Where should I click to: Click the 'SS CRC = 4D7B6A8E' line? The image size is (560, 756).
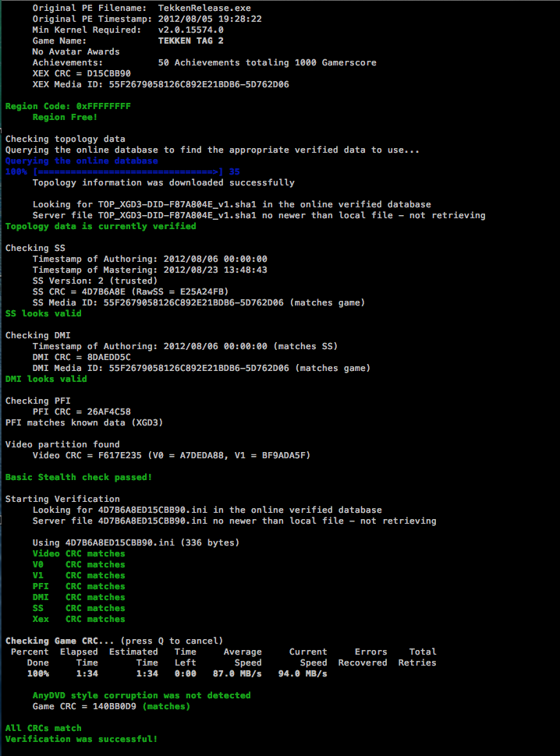(x=130, y=291)
